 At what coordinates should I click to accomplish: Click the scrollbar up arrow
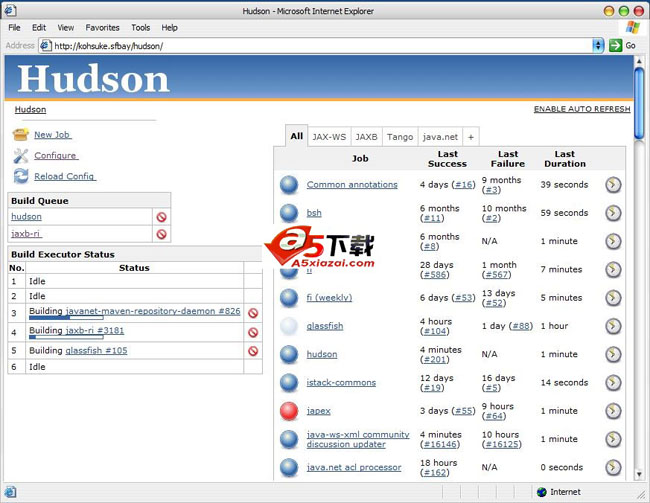tap(639, 61)
